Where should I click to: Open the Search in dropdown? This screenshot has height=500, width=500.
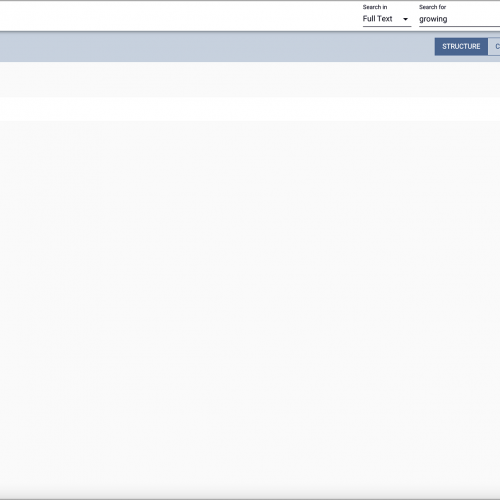(x=387, y=19)
